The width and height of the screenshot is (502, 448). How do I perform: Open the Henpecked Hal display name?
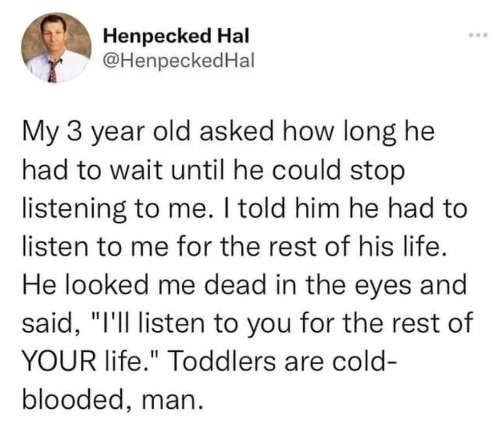[x=176, y=36]
